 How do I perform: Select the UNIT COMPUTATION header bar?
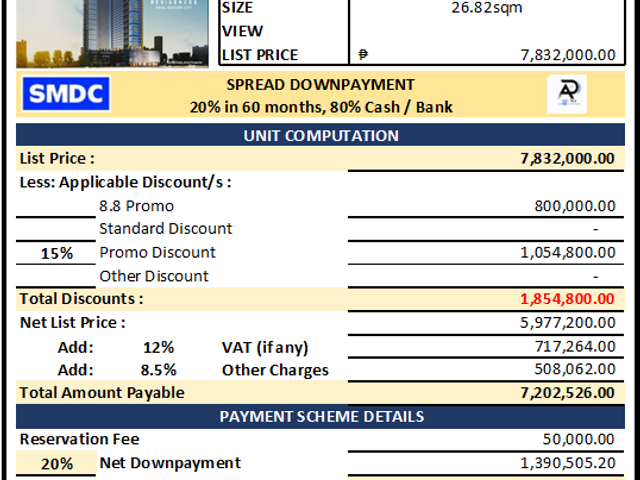[320, 135]
